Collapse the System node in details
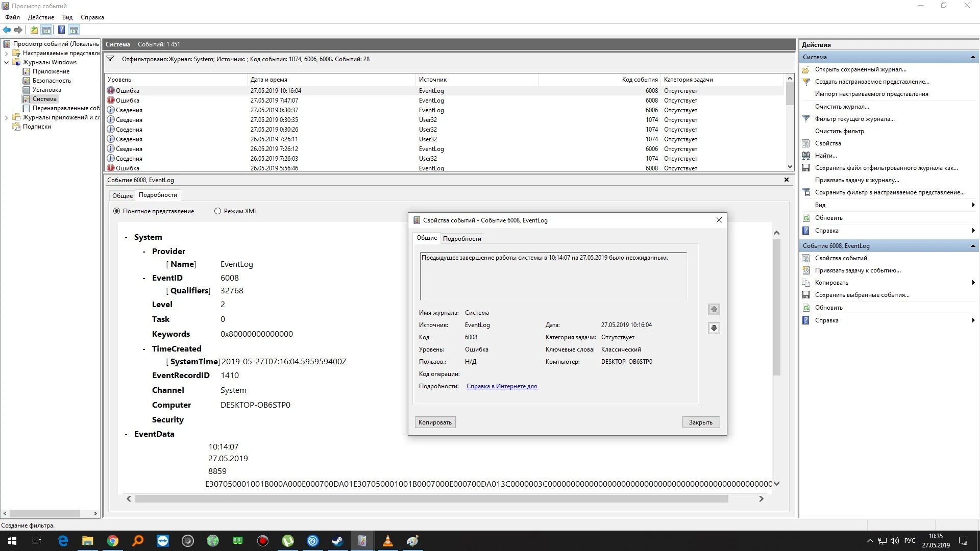This screenshot has width=980, height=551. pyautogui.click(x=126, y=238)
